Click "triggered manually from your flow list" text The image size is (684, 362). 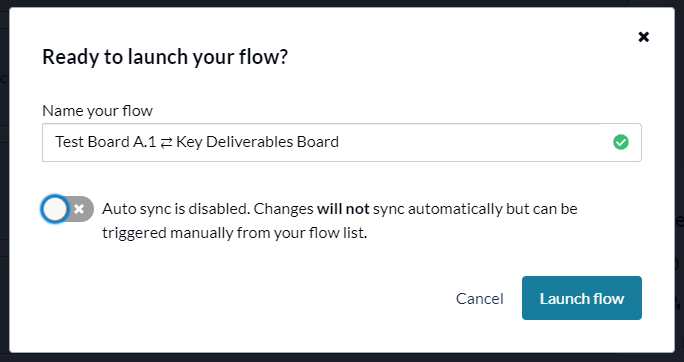coord(234,233)
